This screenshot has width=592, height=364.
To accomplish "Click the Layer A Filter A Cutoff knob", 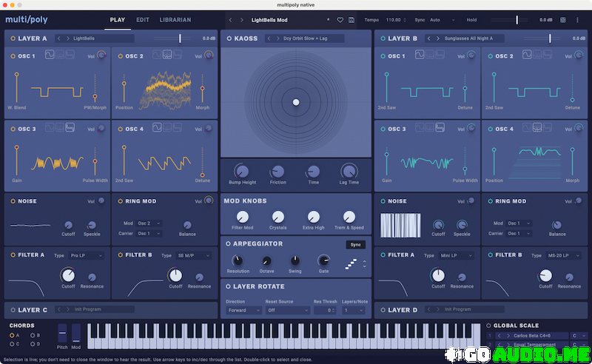I will [x=68, y=275].
